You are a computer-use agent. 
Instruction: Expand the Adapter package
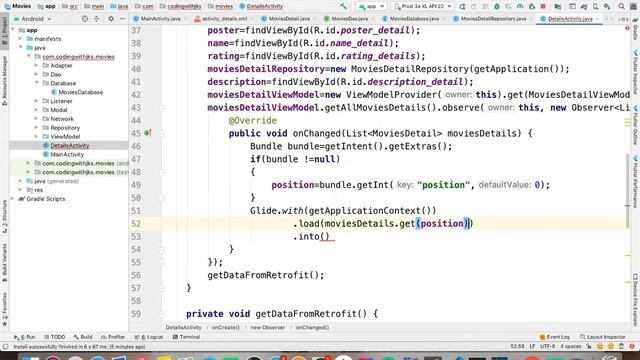coord(36,65)
